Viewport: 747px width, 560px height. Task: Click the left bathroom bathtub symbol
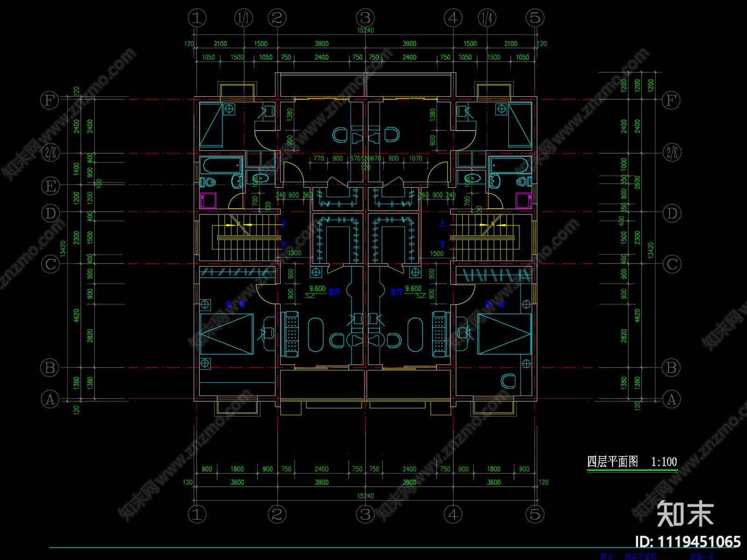pos(221,165)
